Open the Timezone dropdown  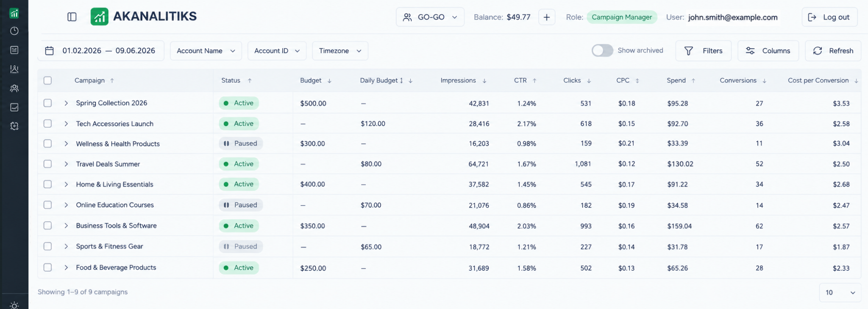coord(340,51)
